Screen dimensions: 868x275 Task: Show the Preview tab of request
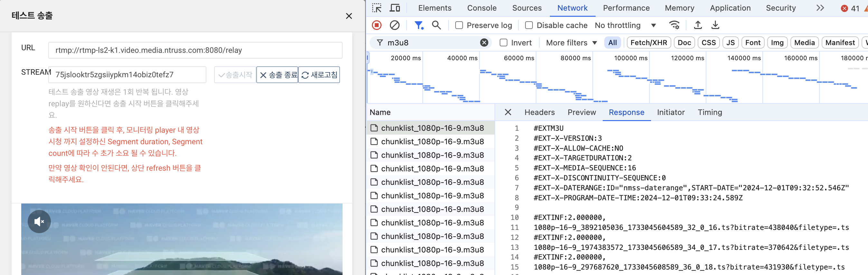point(581,112)
